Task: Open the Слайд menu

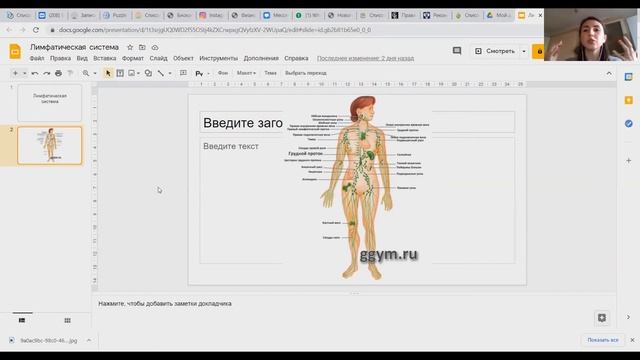Action: (158, 58)
